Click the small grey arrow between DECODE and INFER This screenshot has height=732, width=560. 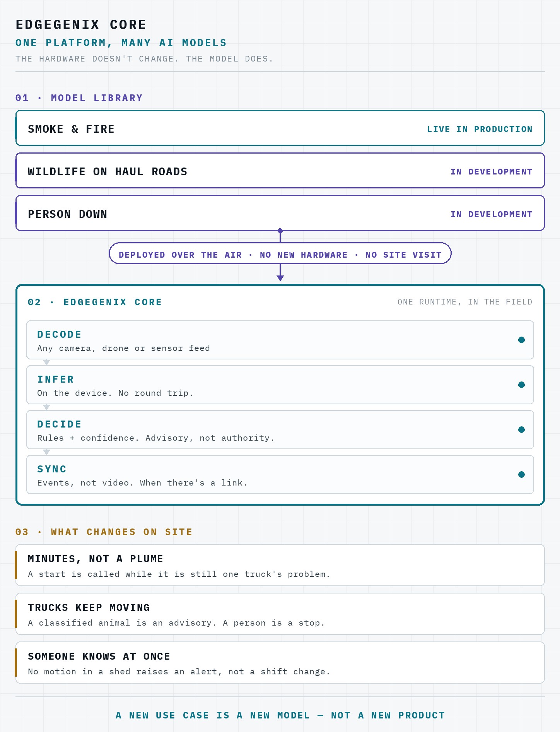(x=46, y=363)
